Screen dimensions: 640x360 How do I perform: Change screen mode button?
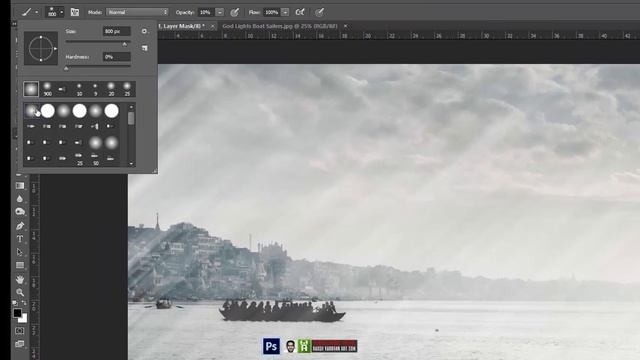[20, 344]
